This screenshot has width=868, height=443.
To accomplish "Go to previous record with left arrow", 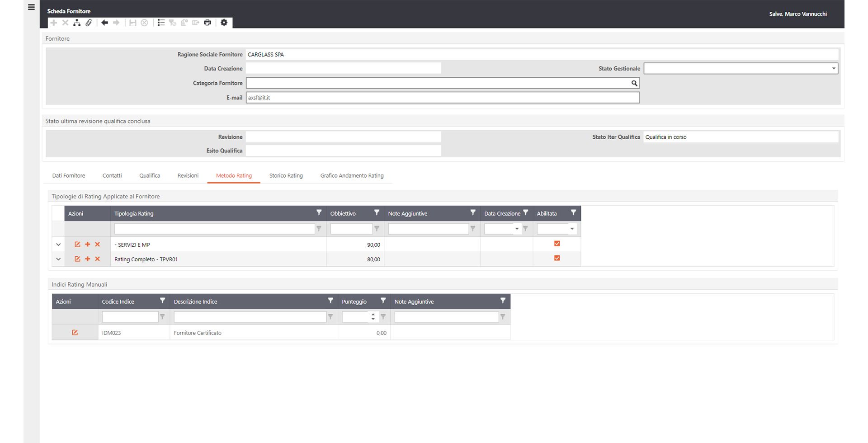I will tap(104, 23).
